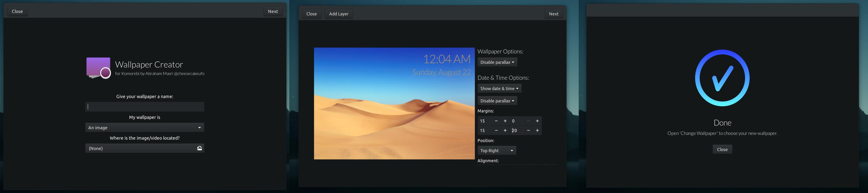Open Wallpaper Options Disable parallax dropdown
Image resolution: width=868 pixels, height=193 pixels.
[x=497, y=62]
